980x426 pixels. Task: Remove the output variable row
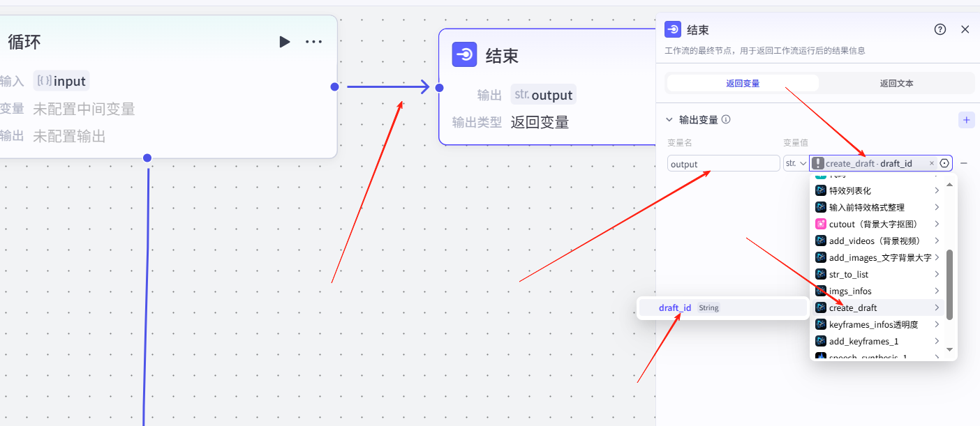point(964,163)
